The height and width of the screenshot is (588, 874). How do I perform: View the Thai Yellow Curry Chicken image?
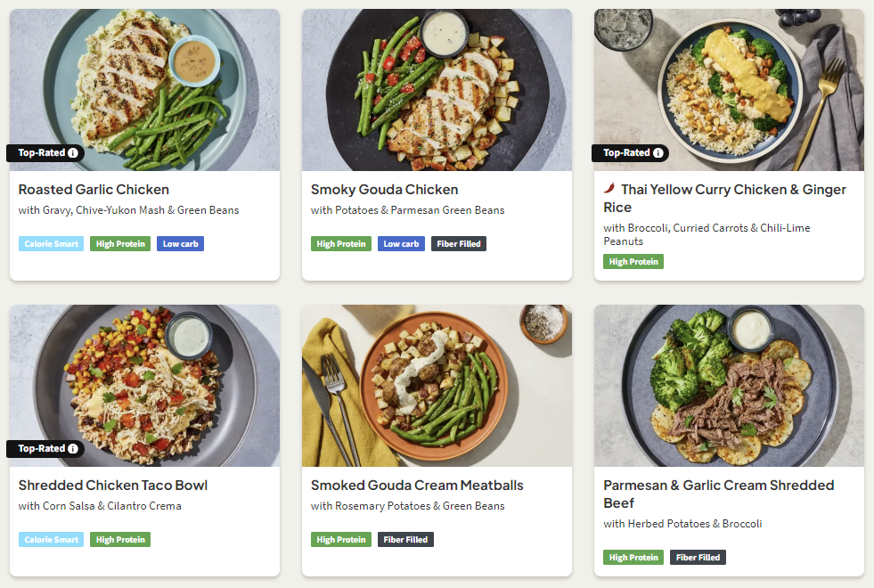tap(729, 89)
